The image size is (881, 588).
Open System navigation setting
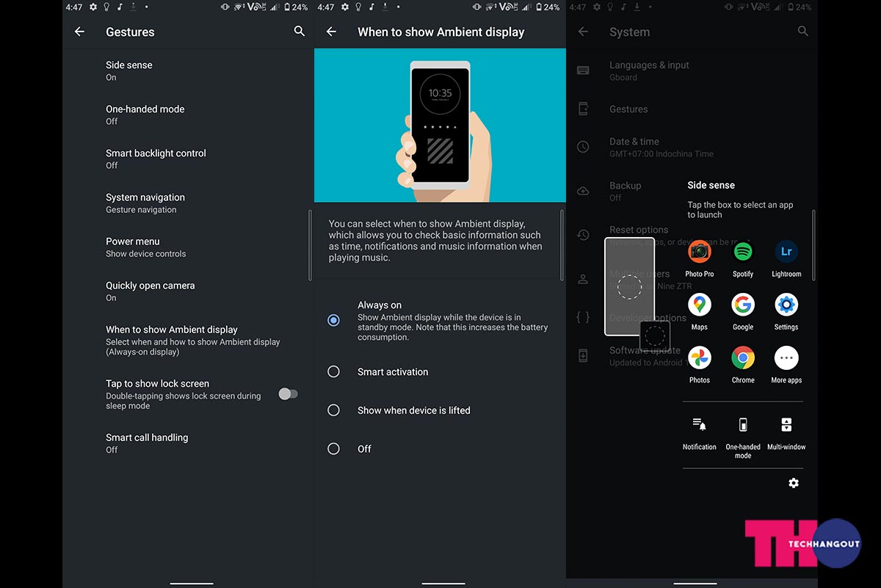pos(188,203)
